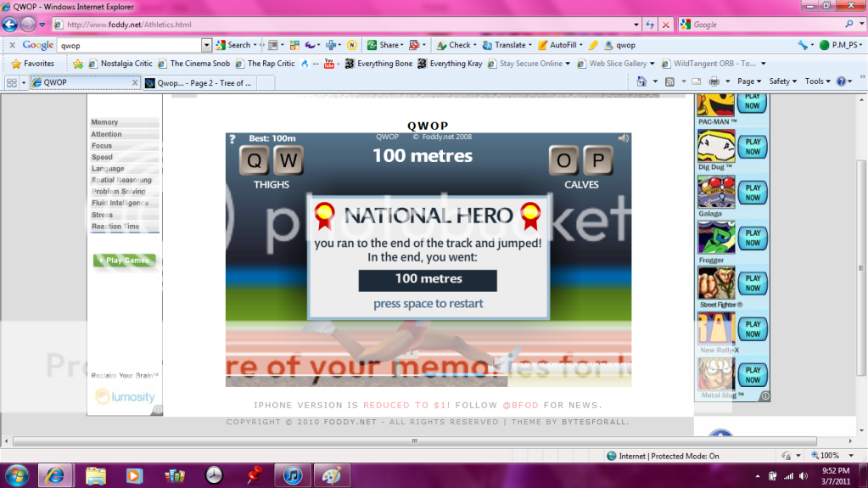868x488 pixels.
Task: Click Play Now button next to Frogger
Action: click(x=753, y=238)
